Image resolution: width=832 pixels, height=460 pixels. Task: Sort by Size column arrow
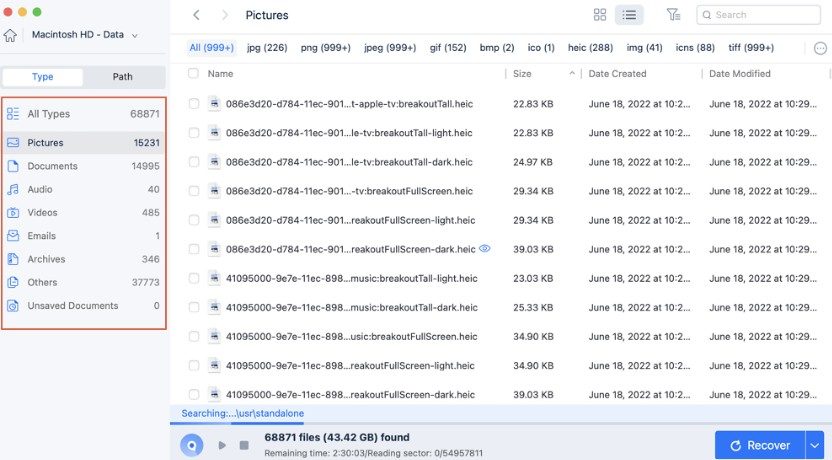[572, 74]
